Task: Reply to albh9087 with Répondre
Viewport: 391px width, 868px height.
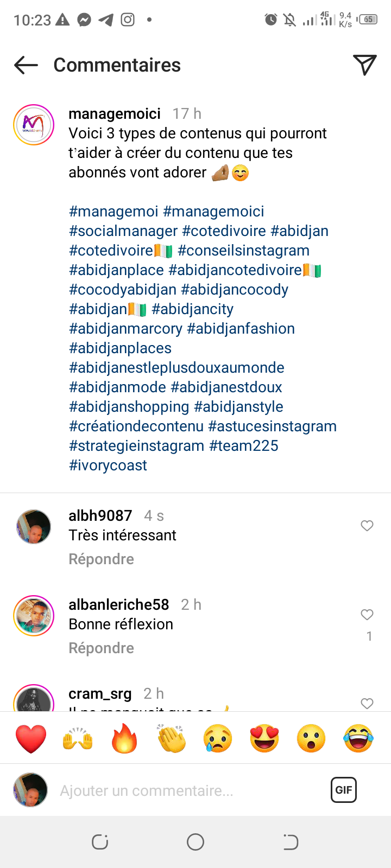Action: click(101, 559)
